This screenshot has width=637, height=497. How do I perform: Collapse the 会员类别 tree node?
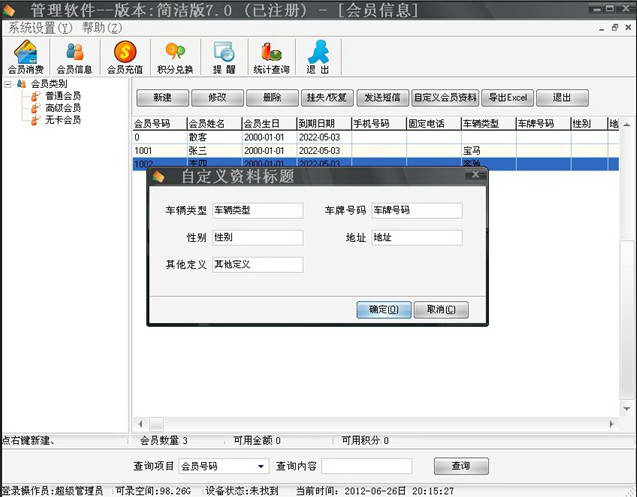coord(7,84)
